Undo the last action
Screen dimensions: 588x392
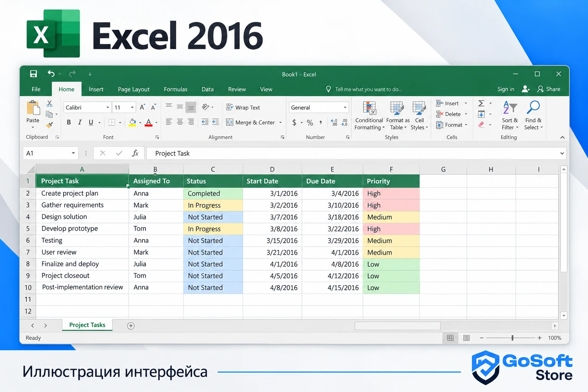pos(51,73)
